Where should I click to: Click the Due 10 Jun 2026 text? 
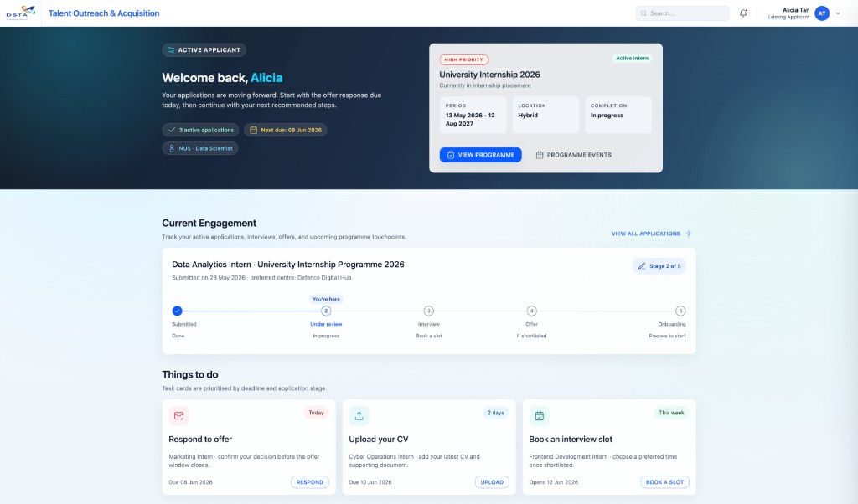370,482
